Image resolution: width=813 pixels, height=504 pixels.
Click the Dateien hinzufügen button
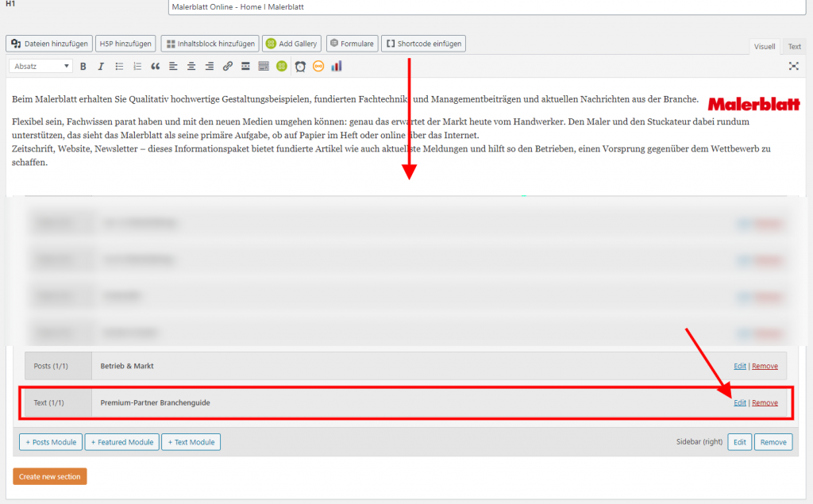point(48,44)
